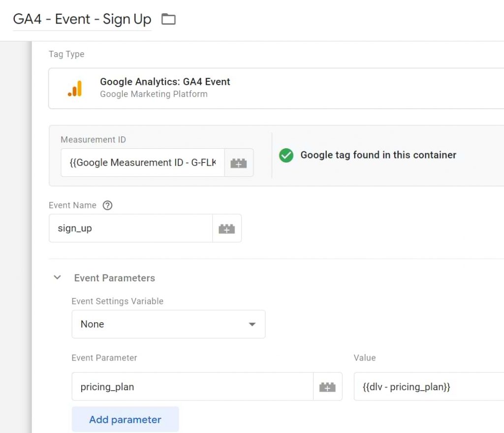This screenshot has height=433, width=504.
Task: Collapse the Event Parameters section
Action: point(57,277)
